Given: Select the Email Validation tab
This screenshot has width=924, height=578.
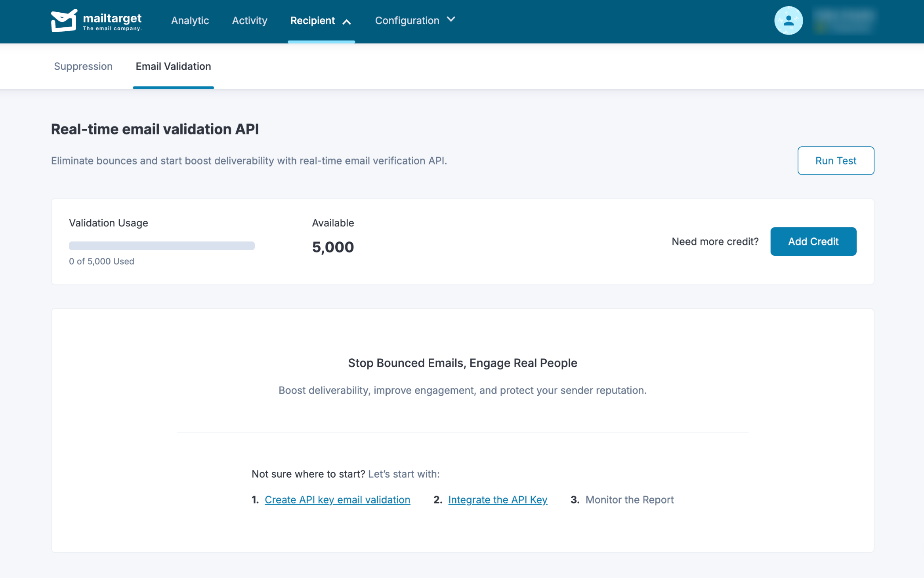Looking at the screenshot, I should [173, 66].
